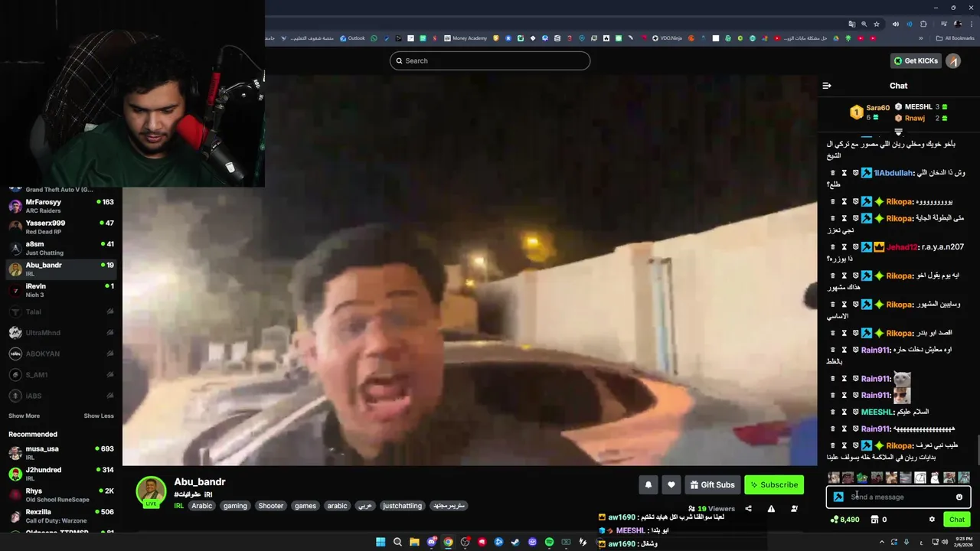
Task: Click 1lAbdullah username in chat
Action: [893, 173]
